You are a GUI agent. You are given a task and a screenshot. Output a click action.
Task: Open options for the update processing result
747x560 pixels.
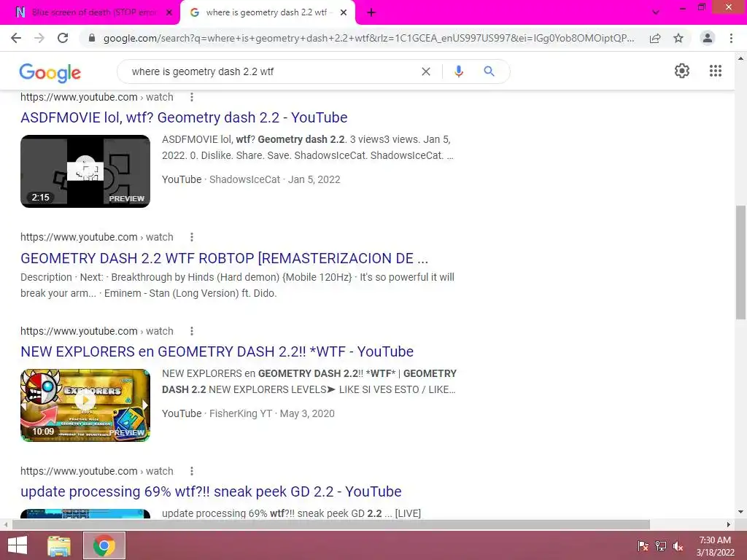click(x=192, y=471)
